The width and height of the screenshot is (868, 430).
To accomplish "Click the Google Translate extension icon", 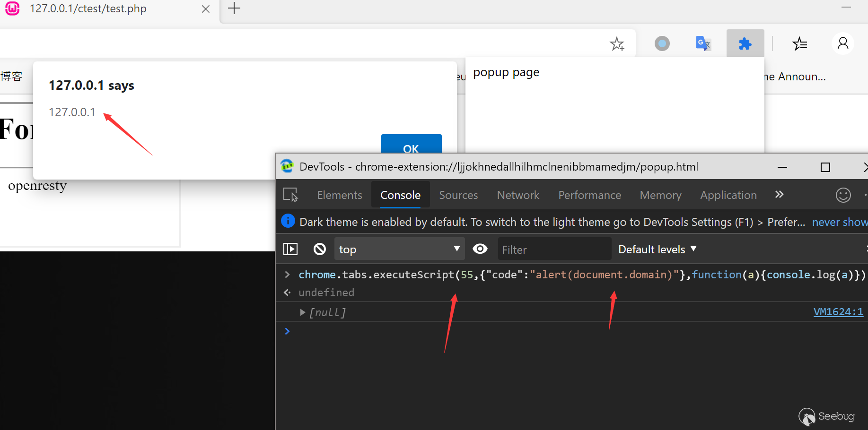I will tap(703, 44).
